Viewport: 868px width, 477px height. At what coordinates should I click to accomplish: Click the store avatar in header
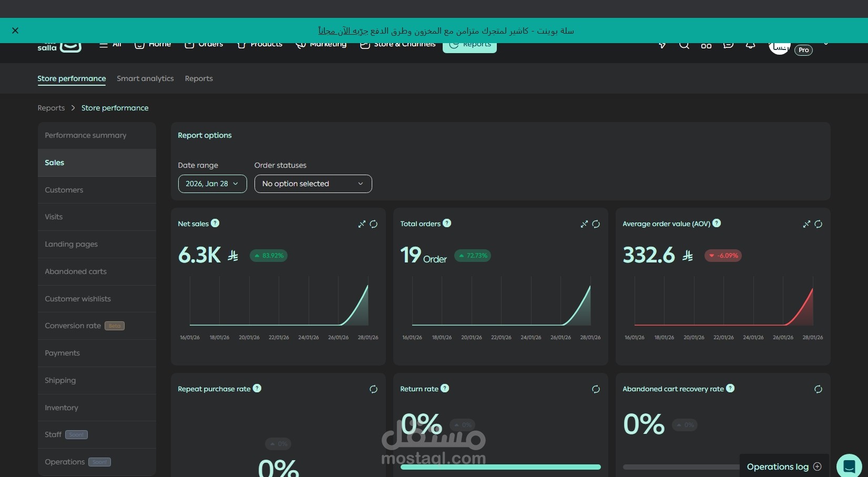tap(779, 47)
